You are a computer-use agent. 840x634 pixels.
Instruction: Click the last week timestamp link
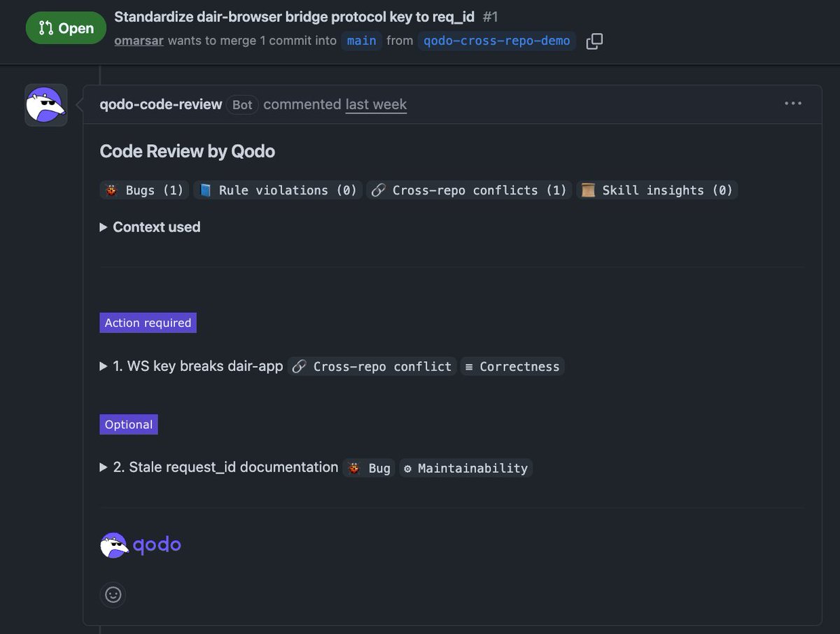pos(376,104)
